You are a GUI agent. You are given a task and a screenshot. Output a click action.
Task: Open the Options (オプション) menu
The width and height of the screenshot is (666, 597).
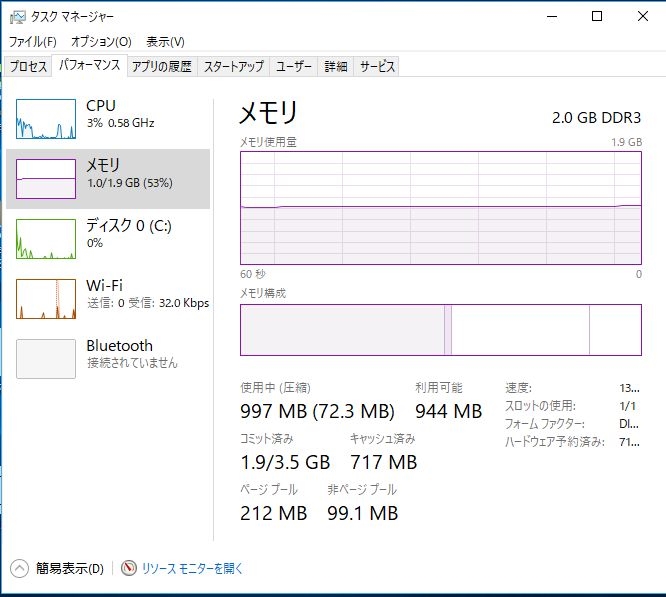tap(101, 42)
